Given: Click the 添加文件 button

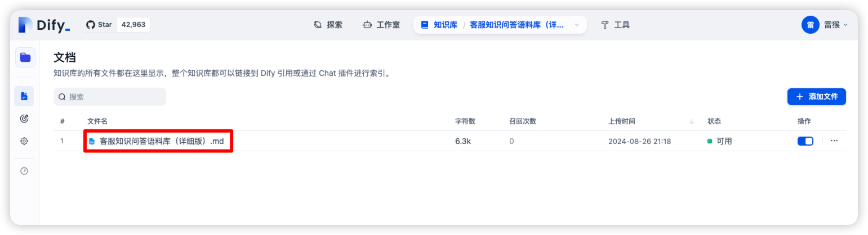Looking at the screenshot, I should point(817,97).
